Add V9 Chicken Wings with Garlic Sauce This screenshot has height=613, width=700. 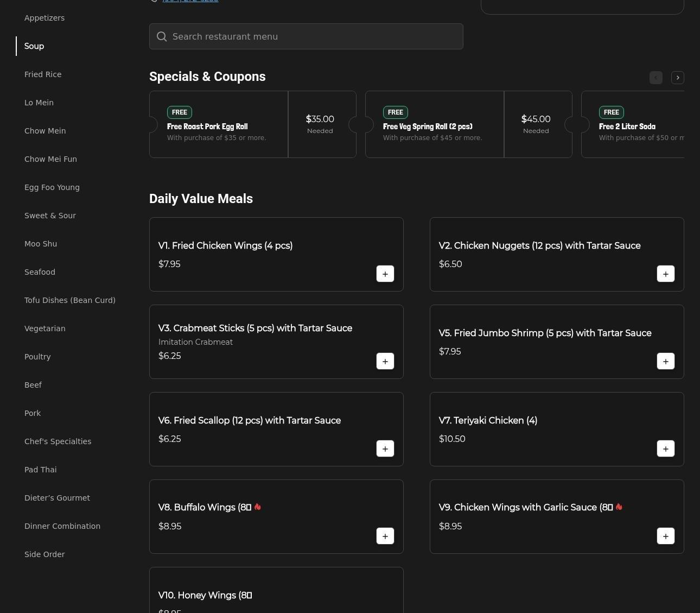click(x=665, y=536)
